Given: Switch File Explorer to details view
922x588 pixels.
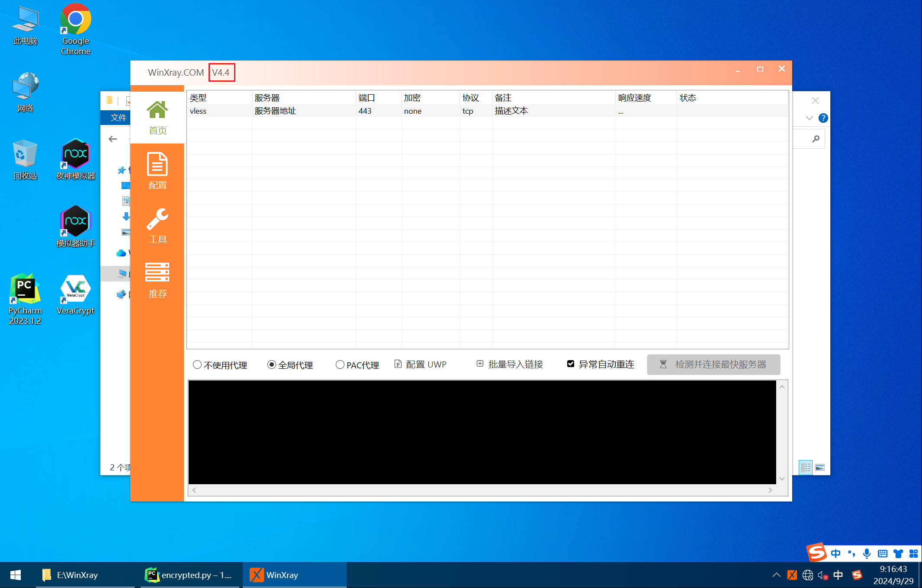Looking at the screenshot, I should click(806, 467).
